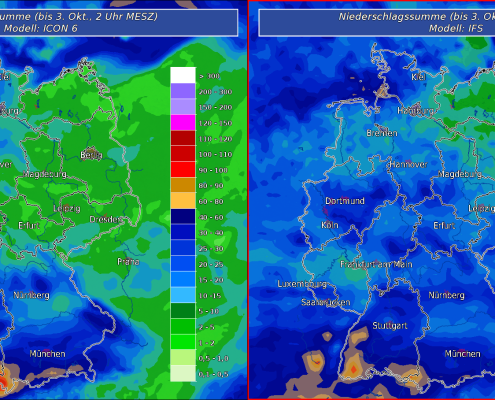Choose the 25-30 blue legend swatch
This screenshot has height=400, width=495.
tap(183, 248)
